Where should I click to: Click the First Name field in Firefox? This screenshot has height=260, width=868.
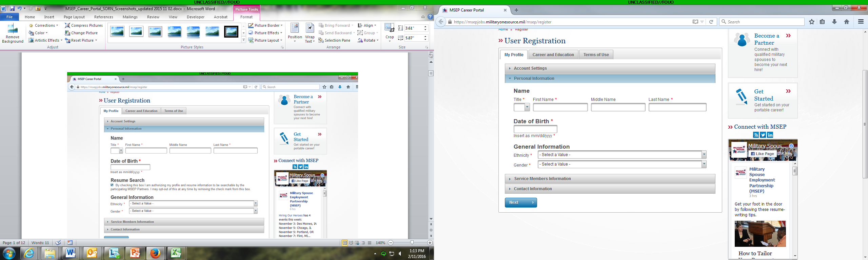point(560,107)
